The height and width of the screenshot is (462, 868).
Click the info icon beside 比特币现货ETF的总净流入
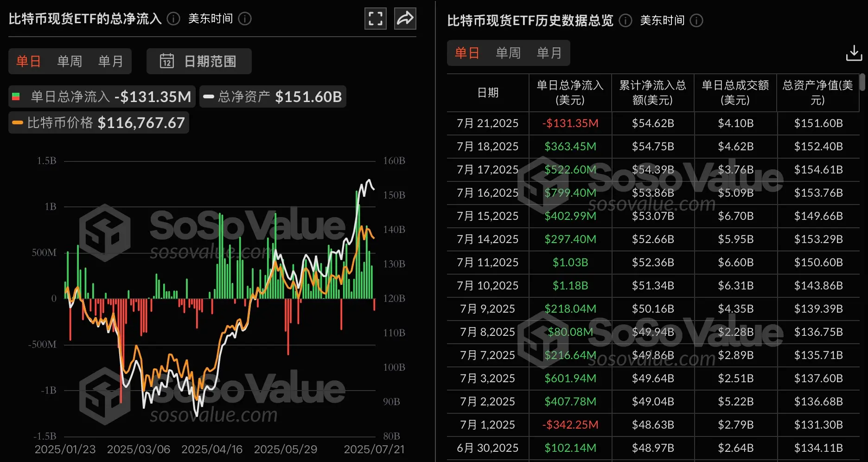pyautogui.click(x=173, y=19)
